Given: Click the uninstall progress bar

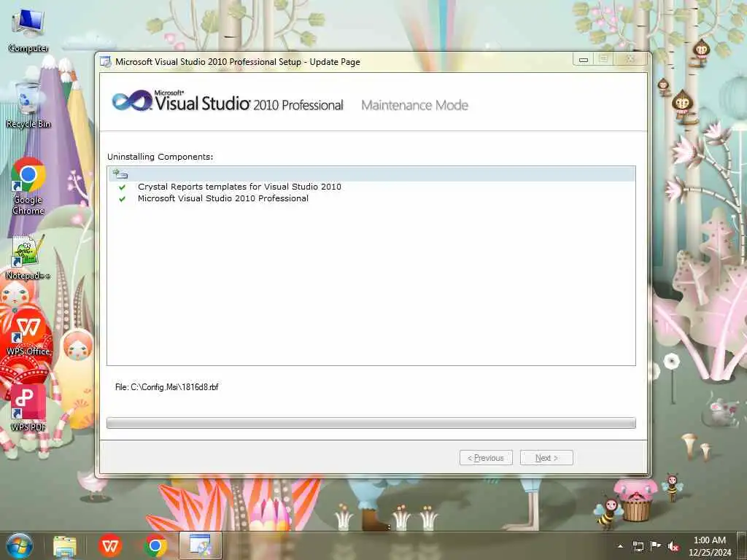Looking at the screenshot, I should [371, 423].
